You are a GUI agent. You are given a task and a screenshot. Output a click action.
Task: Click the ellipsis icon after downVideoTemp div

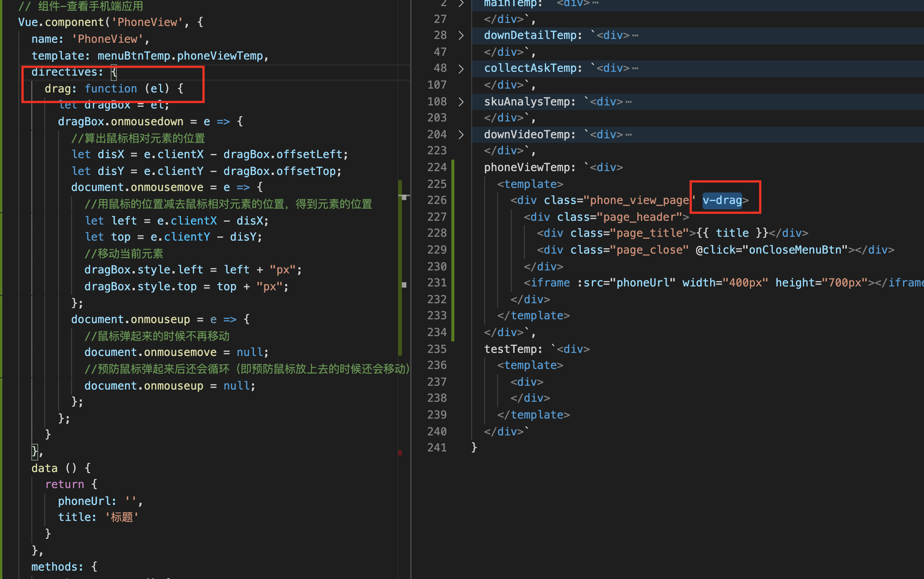(628, 135)
